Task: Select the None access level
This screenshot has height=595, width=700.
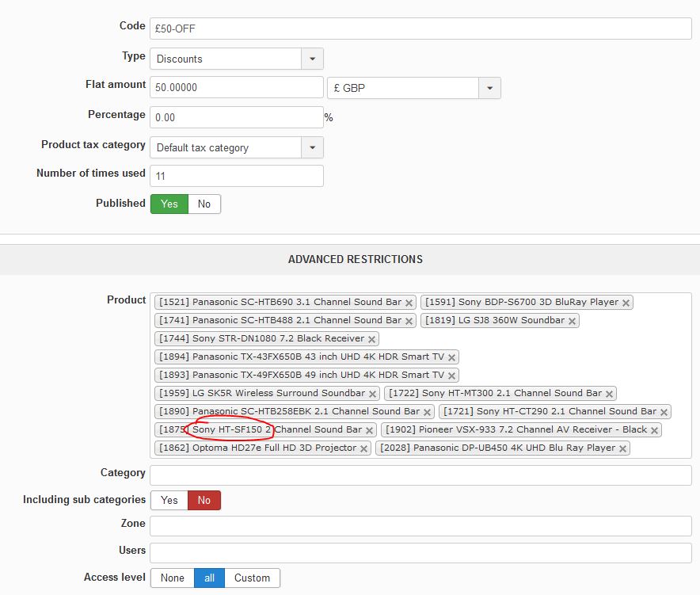Action: [172, 578]
